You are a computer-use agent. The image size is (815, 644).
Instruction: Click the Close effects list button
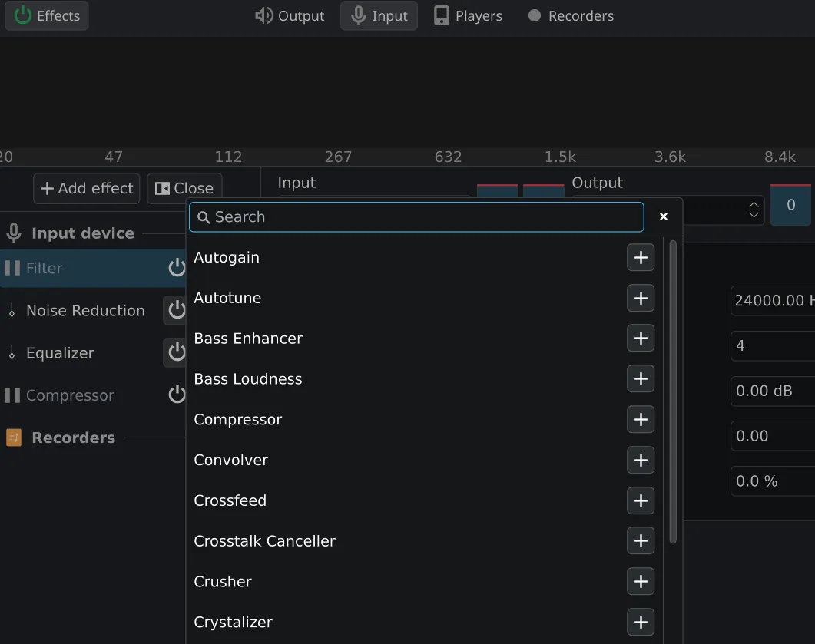coord(184,188)
